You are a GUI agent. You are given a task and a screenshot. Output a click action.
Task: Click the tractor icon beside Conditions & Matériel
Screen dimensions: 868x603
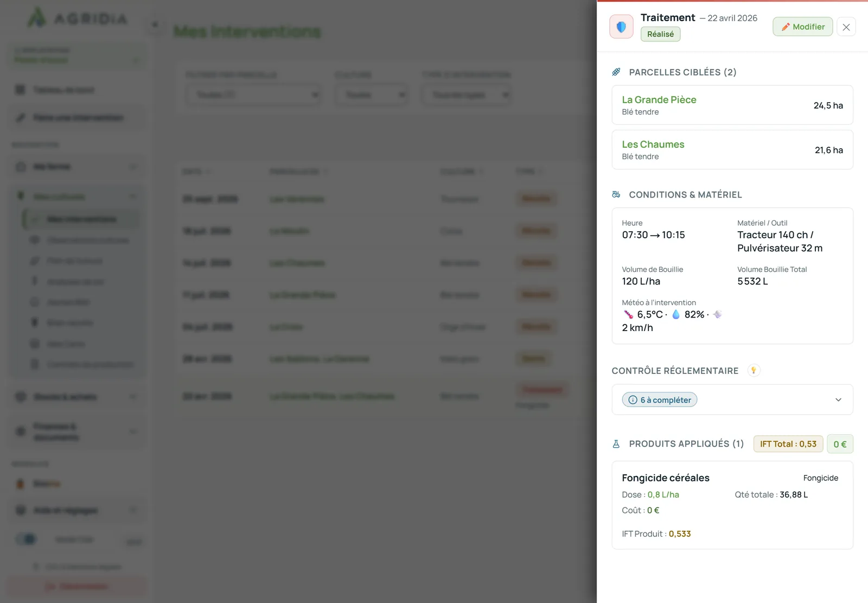pos(616,194)
